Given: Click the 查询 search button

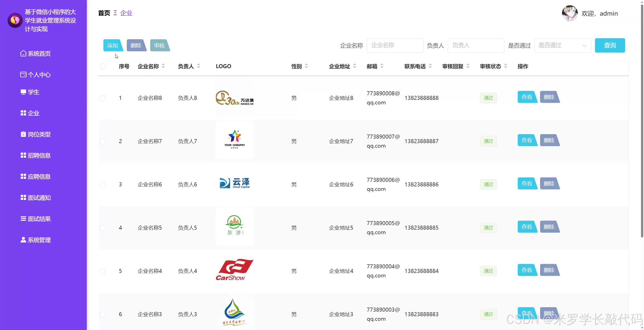Looking at the screenshot, I should point(610,45).
